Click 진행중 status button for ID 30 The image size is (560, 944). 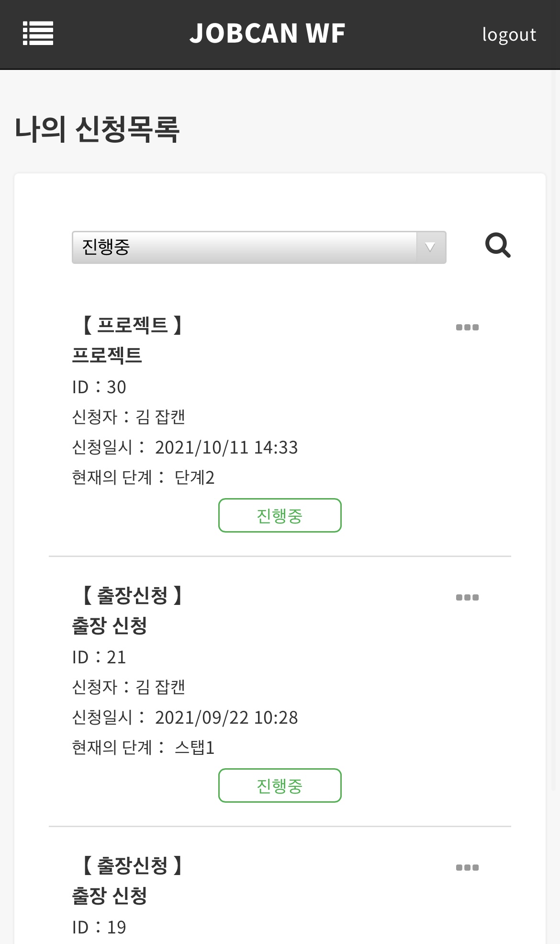(280, 515)
